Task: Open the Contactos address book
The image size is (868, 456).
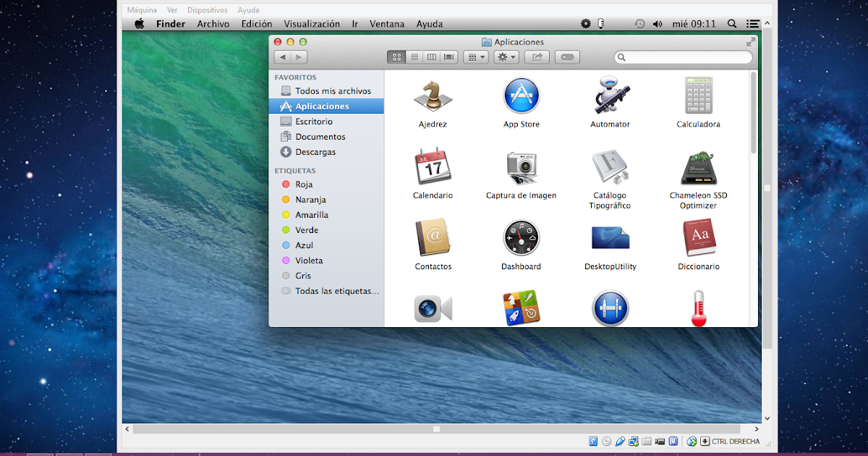Action: click(433, 238)
